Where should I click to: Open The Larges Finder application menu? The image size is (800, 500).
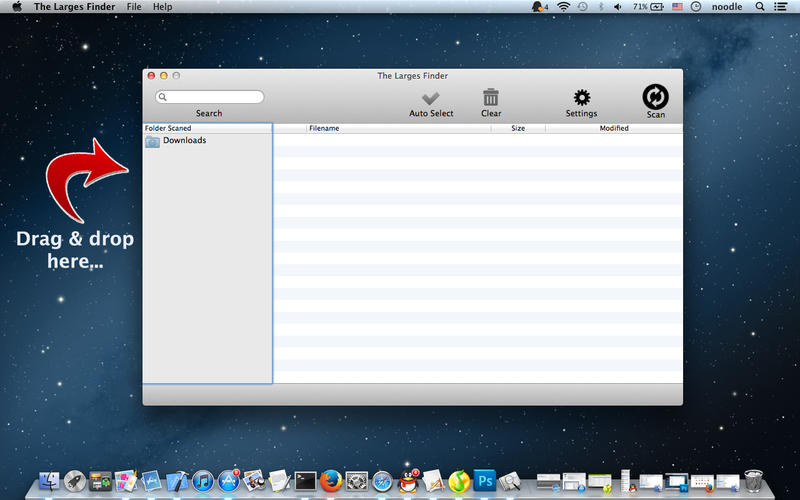coord(74,7)
